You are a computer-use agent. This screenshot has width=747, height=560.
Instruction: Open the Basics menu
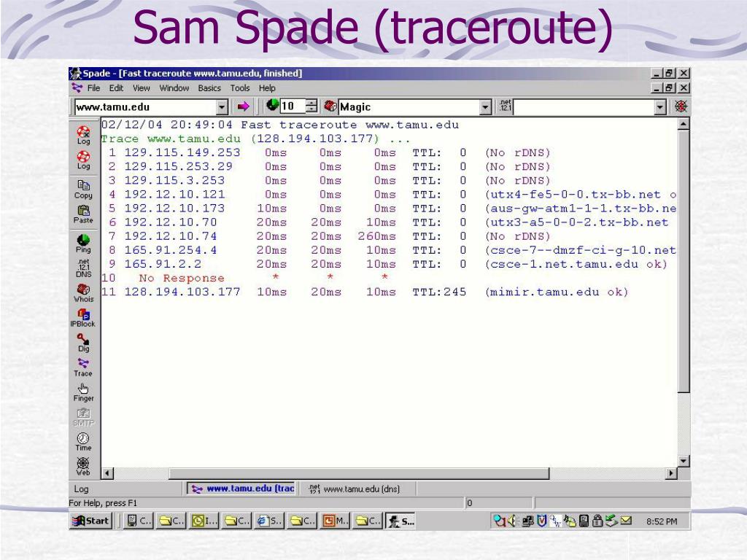[x=209, y=88]
